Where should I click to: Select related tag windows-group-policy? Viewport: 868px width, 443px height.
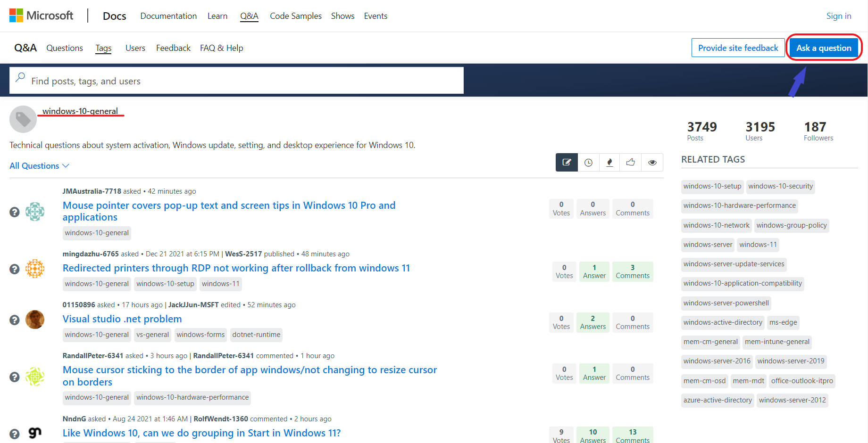(x=792, y=225)
